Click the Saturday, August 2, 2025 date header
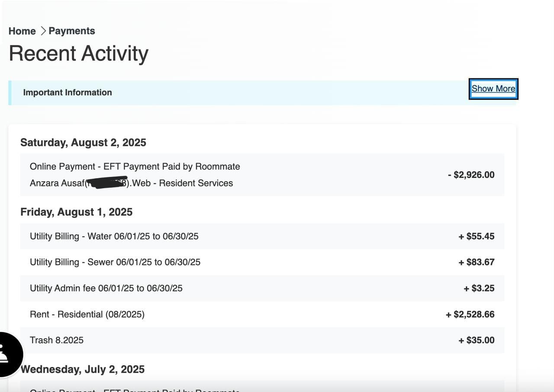The width and height of the screenshot is (554, 392). [83, 143]
